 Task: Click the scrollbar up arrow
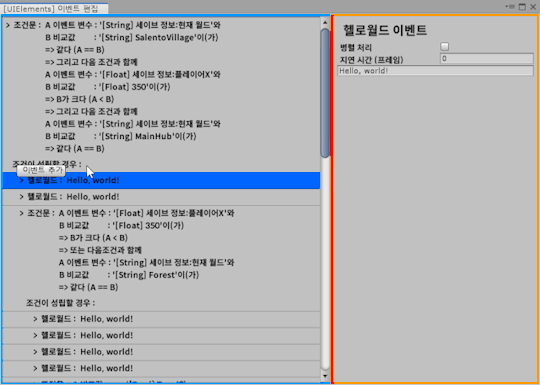point(325,22)
